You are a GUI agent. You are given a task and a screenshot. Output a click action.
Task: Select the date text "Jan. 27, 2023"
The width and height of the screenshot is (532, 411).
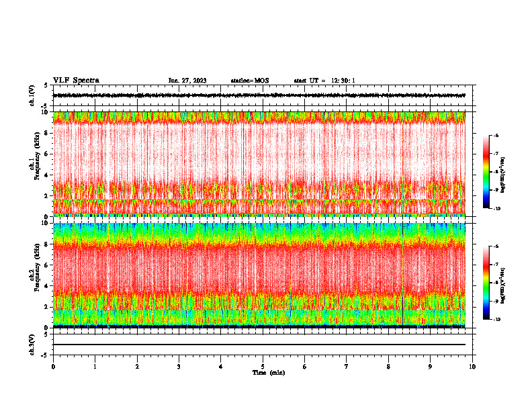pyautogui.click(x=187, y=81)
